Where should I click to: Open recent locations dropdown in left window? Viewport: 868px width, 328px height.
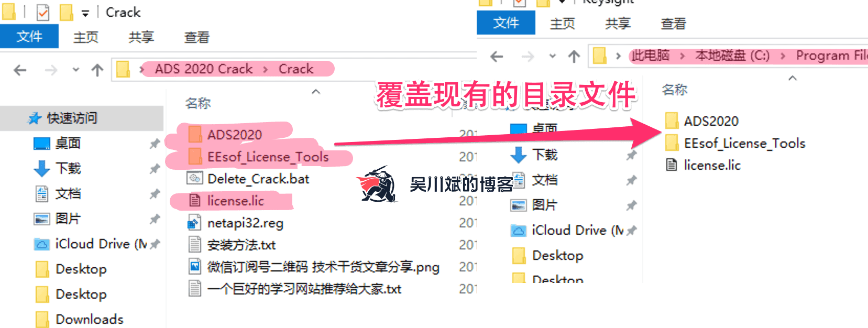coord(76,70)
